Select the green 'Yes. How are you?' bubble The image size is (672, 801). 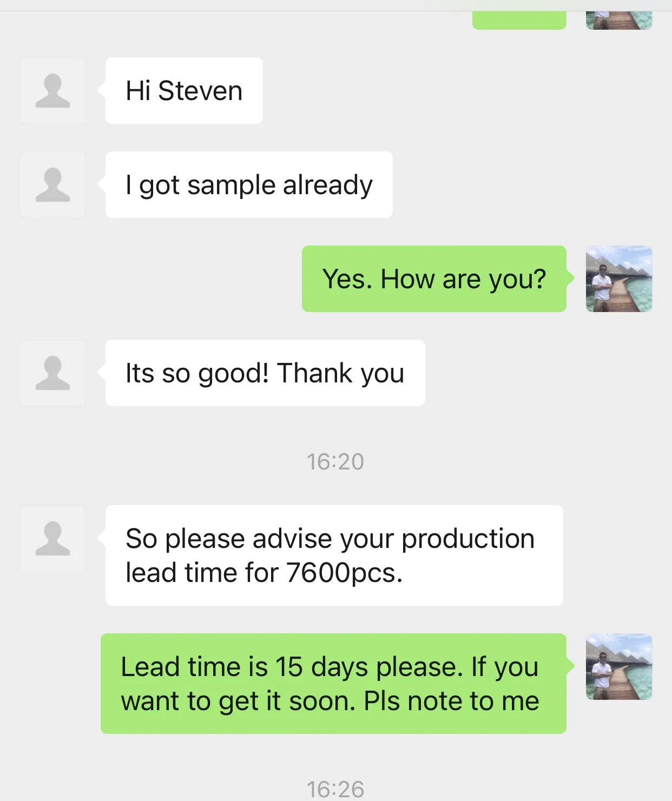[434, 279]
